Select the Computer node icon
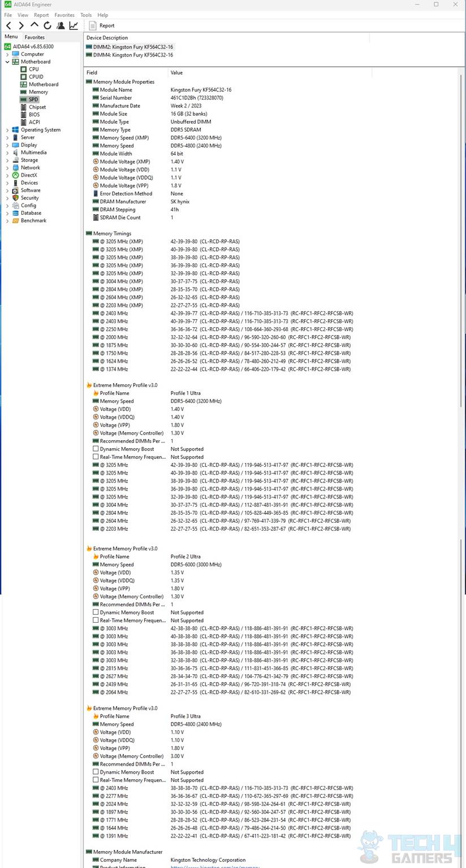The width and height of the screenshot is (466, 868). click(x=15, y=54)
